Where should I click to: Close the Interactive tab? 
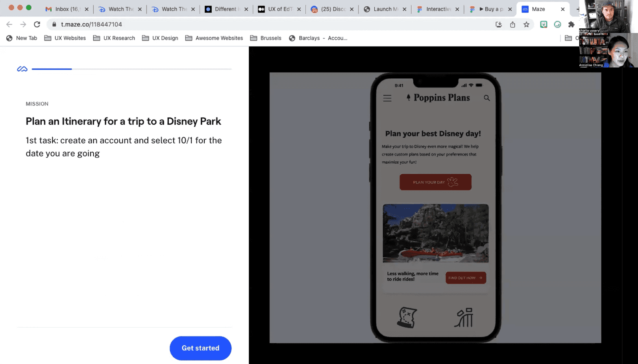457,9
